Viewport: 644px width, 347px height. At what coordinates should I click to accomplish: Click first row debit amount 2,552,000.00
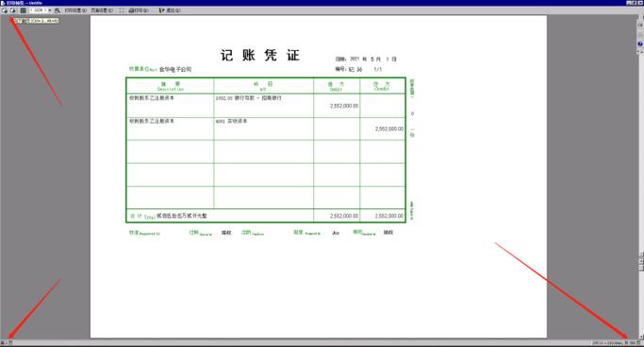coord(344,106)
